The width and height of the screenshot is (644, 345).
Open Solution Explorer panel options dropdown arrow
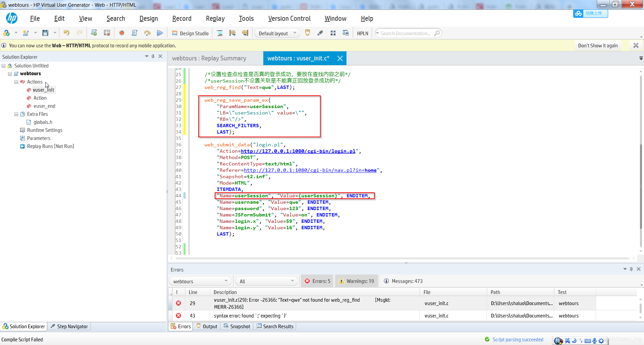point(147,56)
